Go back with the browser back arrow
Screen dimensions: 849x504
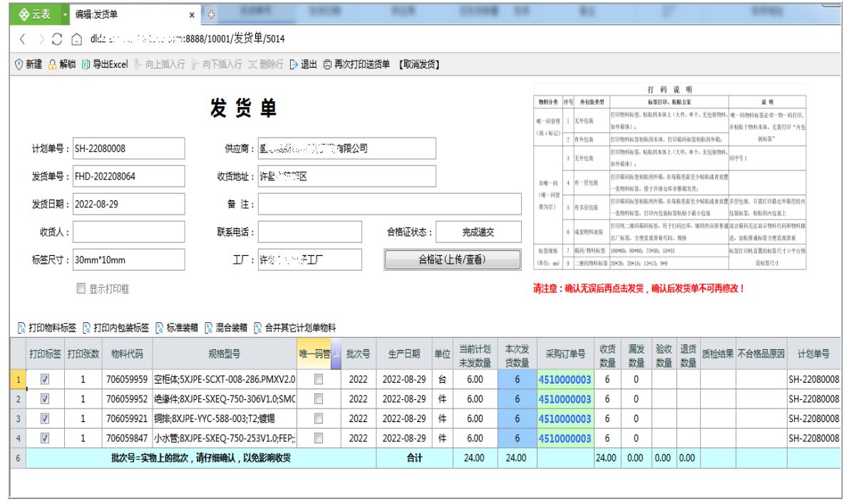click(x=22, y=39)
